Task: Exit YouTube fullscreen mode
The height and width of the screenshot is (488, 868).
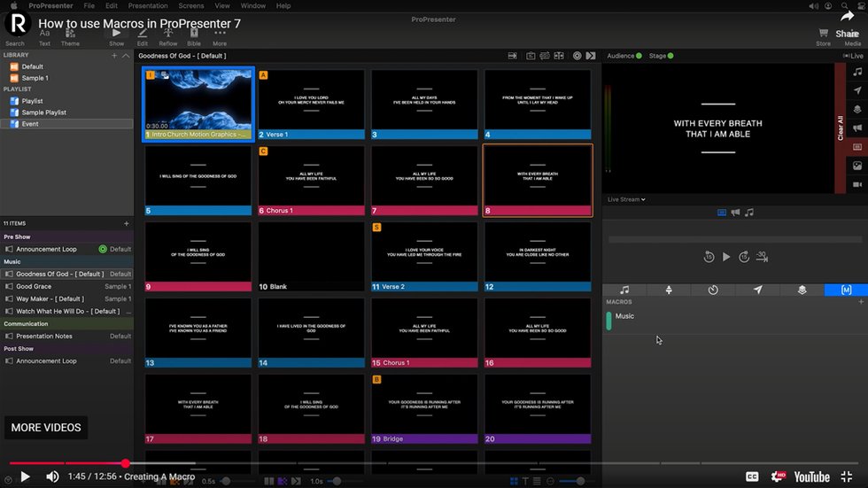Action: point(847,476)
